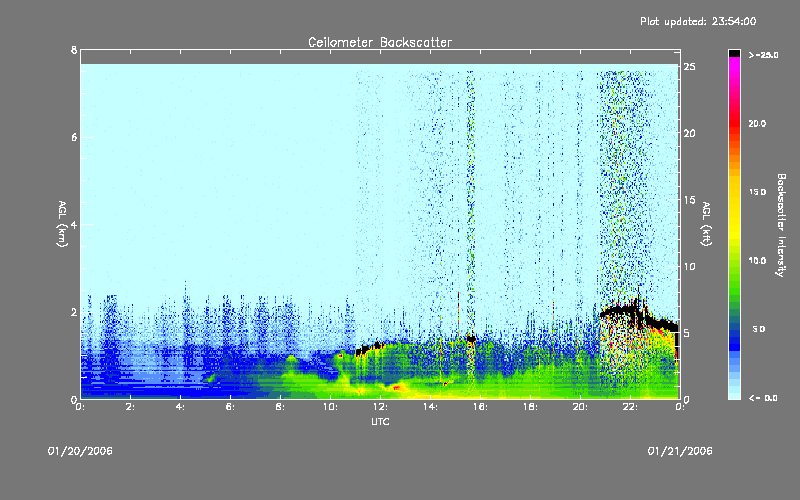Click the "10:" UTC hour tick label
Image resolution: width=800 pixels, height=500 pixels.
click(x=330, y=407)
